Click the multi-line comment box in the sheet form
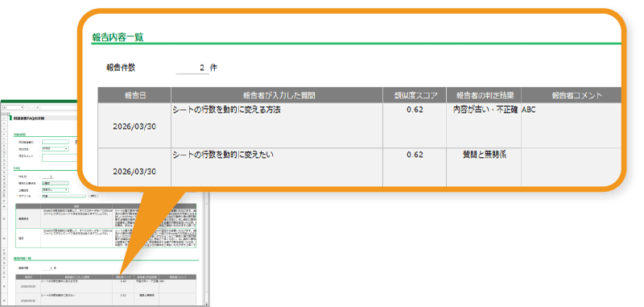Screen dimensions: 644x307 60,158
